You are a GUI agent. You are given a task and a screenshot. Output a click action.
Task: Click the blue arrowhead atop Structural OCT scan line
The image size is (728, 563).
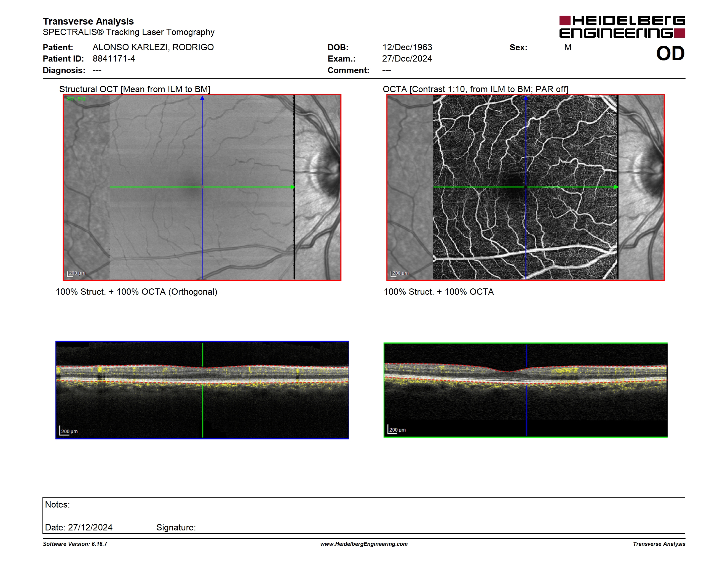point(202,98)
